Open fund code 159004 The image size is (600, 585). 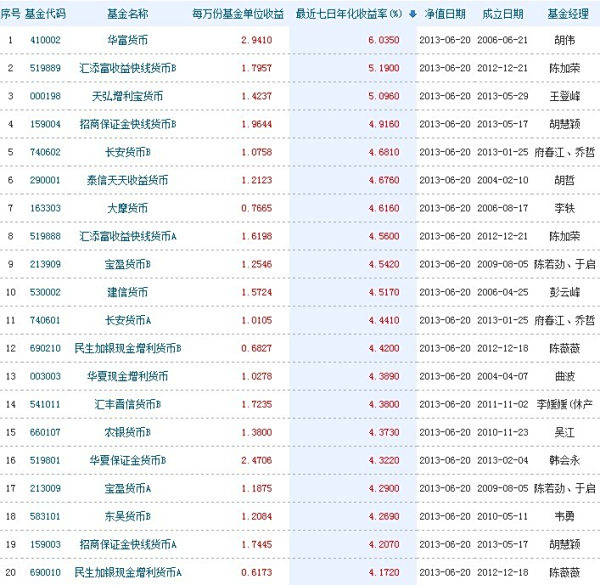click(45, 124)
